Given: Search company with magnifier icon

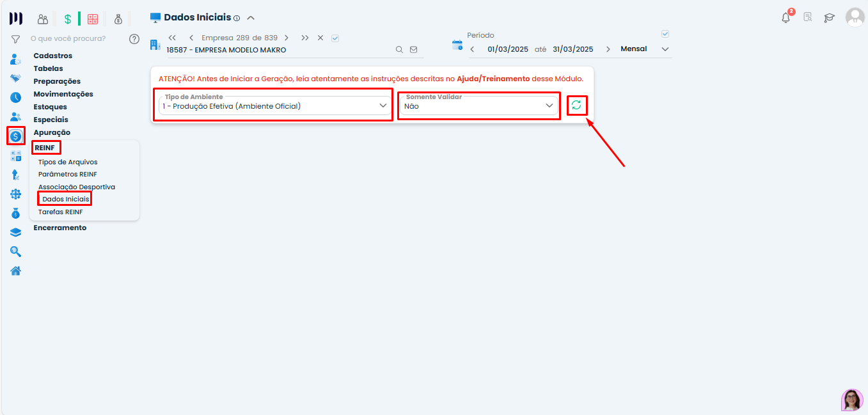Looking at the screenshot, I should coord(399,49).
